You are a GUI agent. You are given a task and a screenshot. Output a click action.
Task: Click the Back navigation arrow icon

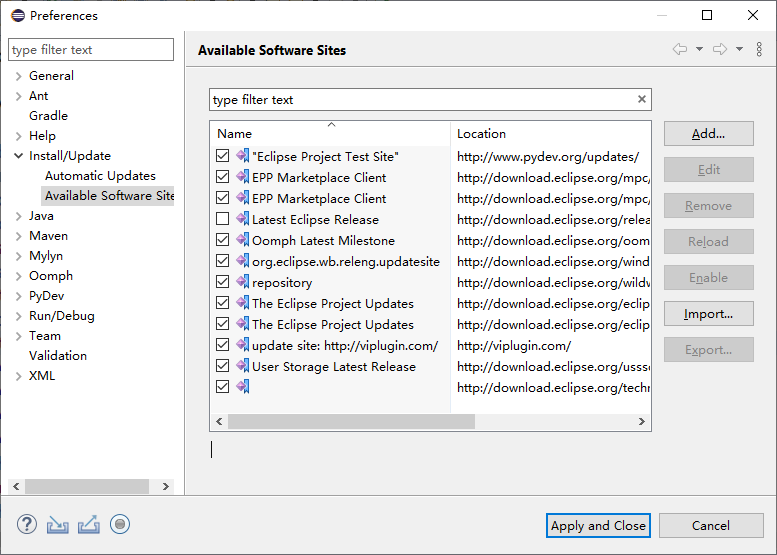(x=680, y=49)
